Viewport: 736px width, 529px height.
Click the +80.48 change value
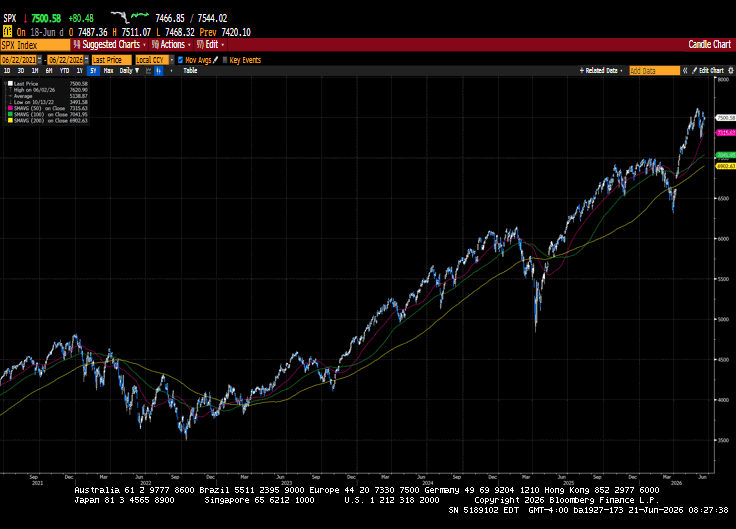pyautogui.click(x=81, y=18)
